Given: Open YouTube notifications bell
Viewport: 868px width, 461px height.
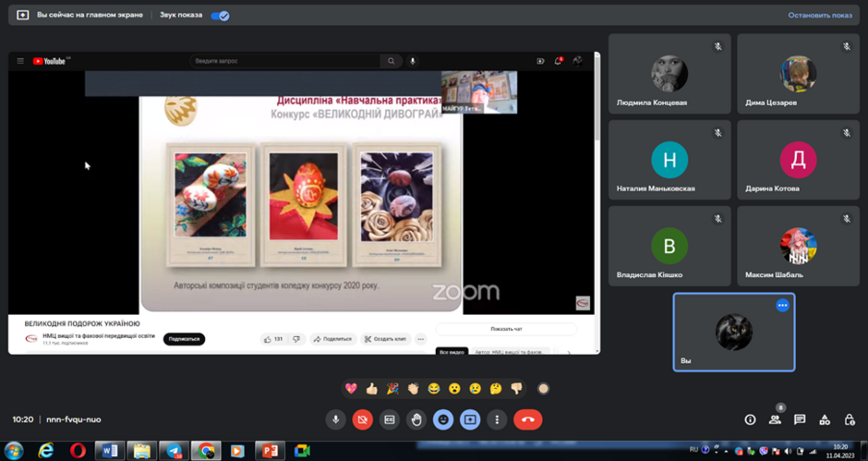Looking at the screenshot, I should (558, 61).
